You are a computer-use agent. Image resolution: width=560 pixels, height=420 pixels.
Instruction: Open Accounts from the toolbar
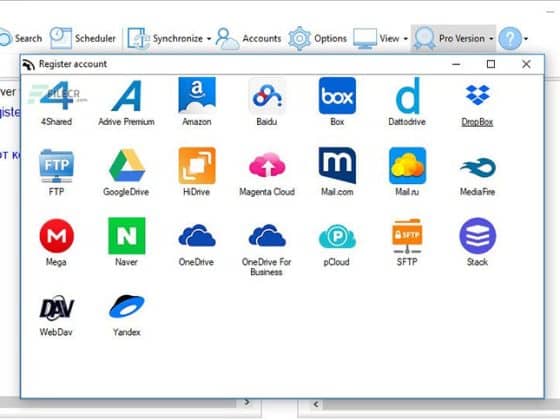click(249, 38)
